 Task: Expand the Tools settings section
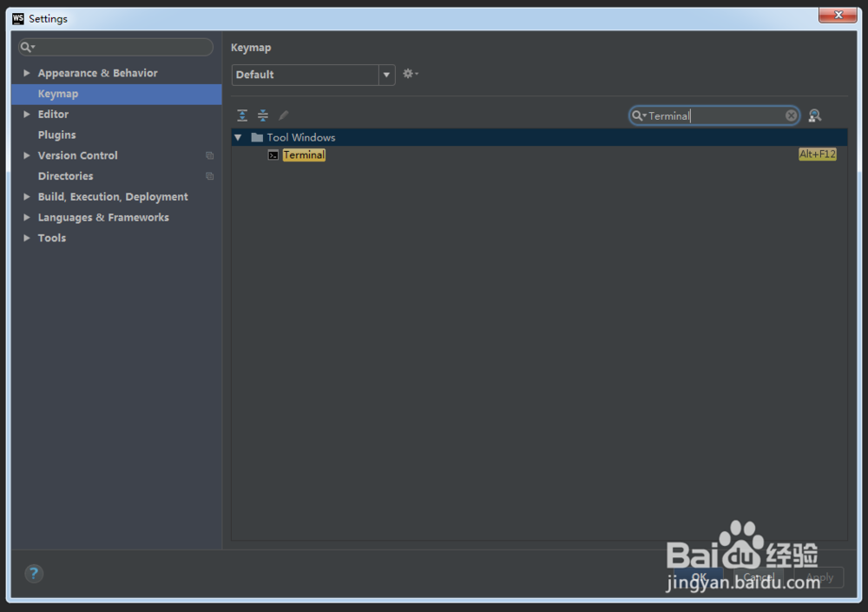tap(27, 238)
